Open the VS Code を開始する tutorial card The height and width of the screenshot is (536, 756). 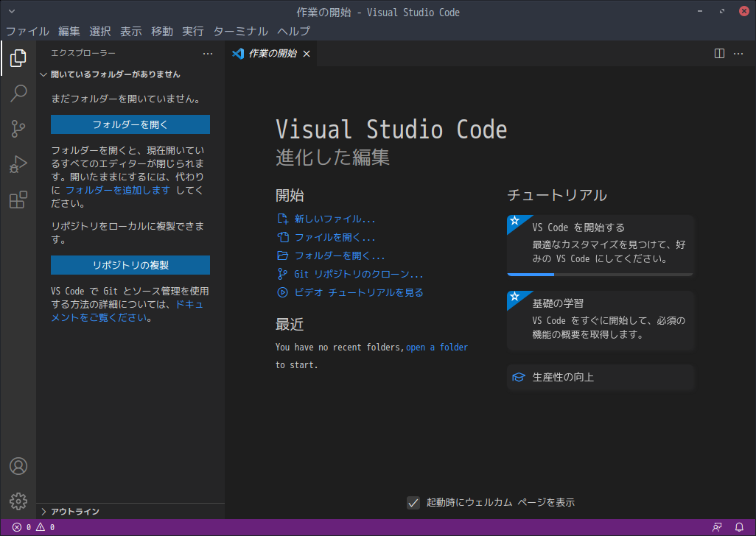click(601, 245)
